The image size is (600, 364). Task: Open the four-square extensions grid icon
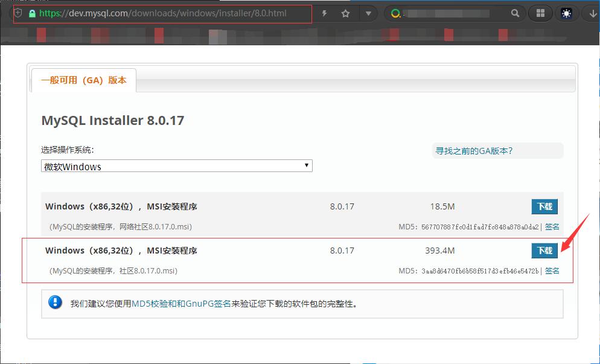coord(541,13)
